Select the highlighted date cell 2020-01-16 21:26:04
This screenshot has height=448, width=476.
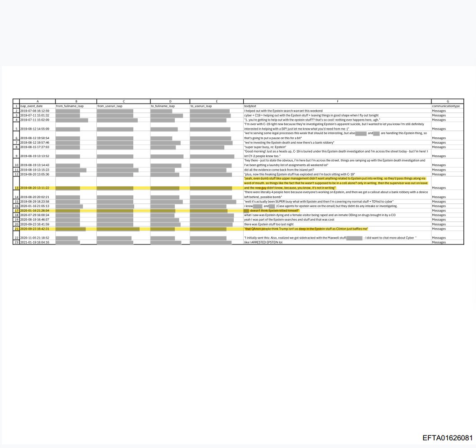[x=38, y=211]
